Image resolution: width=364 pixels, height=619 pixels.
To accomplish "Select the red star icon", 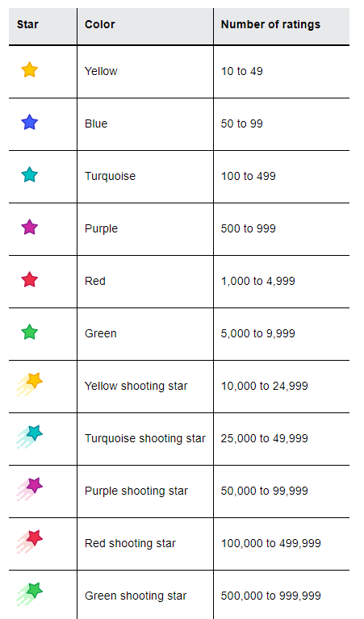I will (30, 280).
